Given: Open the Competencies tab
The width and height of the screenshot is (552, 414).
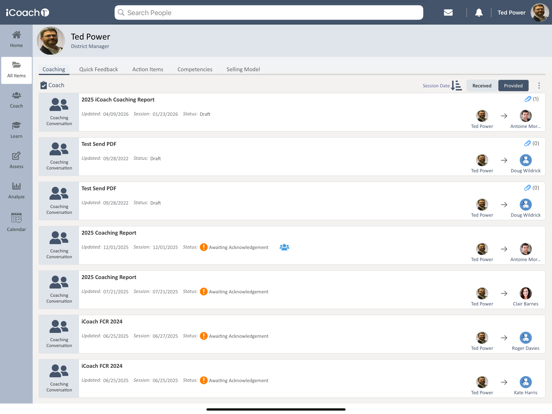Looking at the screenshot, I should 195,69.
